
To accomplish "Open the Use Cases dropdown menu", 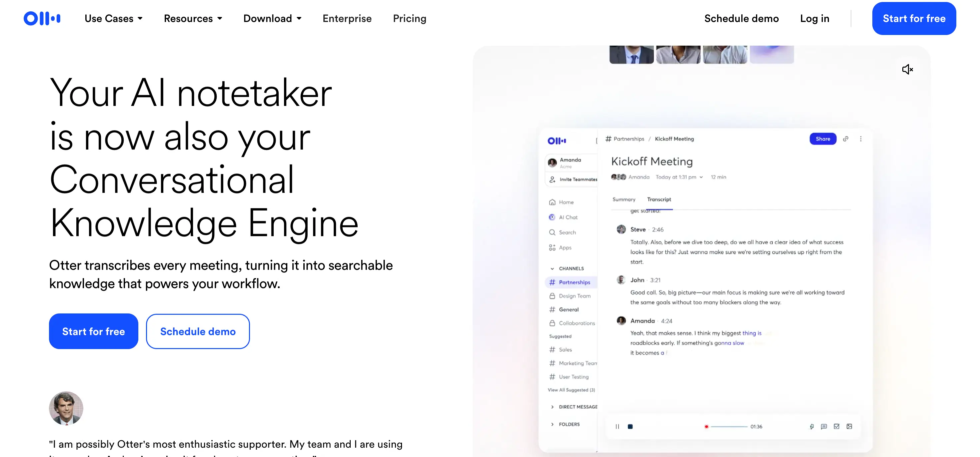I will point(113,18).
